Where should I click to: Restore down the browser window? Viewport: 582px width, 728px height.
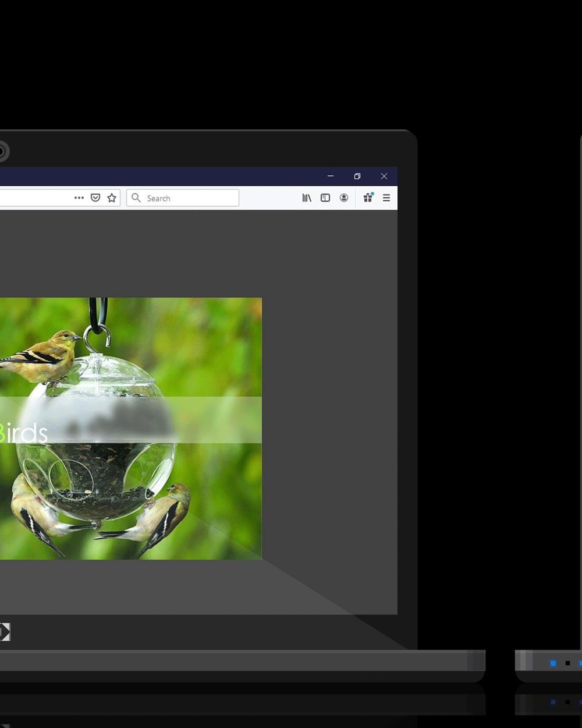pyautogui.click(x=357, y=176)
